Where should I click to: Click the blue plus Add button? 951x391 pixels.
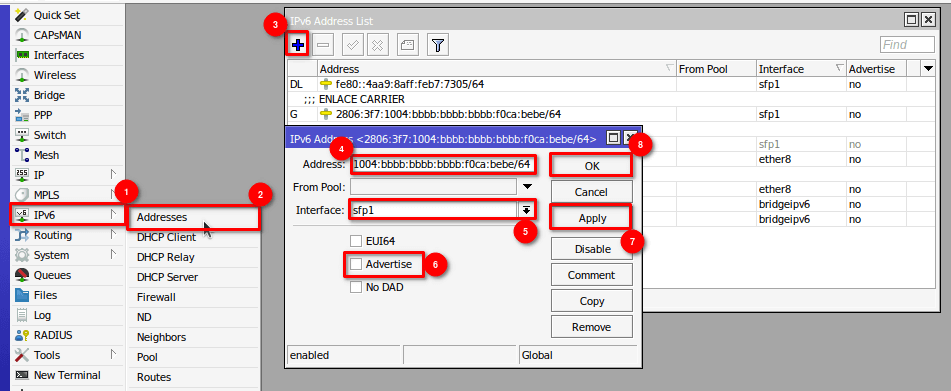298,44
